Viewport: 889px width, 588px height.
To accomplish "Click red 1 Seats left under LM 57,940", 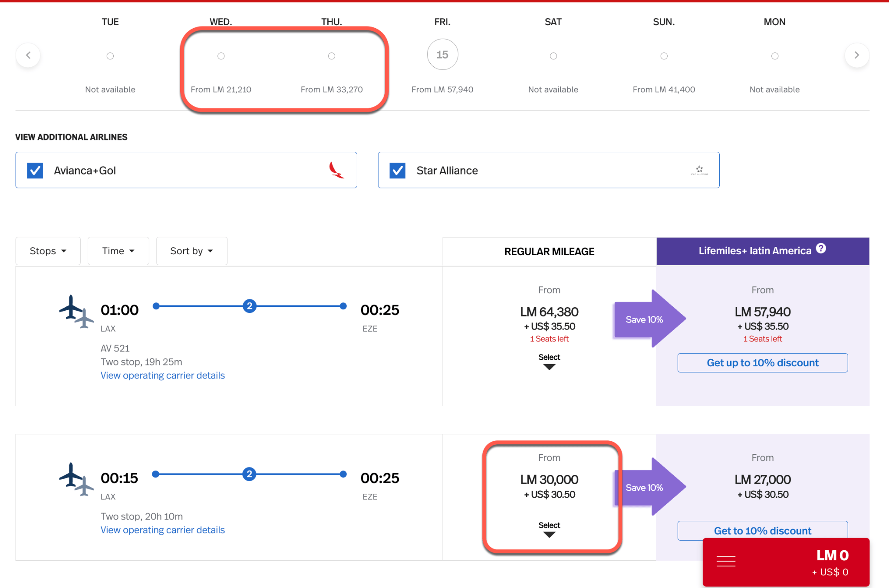I will tap(763, 339).
